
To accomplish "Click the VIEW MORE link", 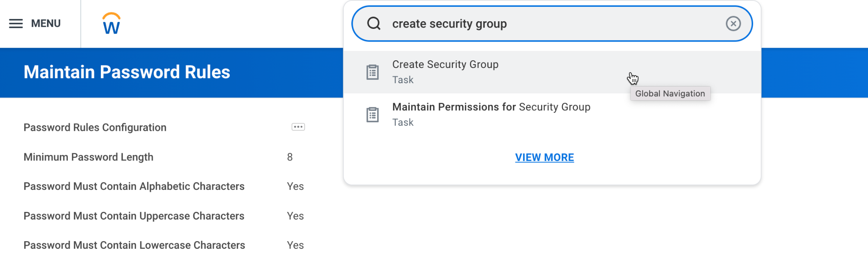I will tap(545, 158).
